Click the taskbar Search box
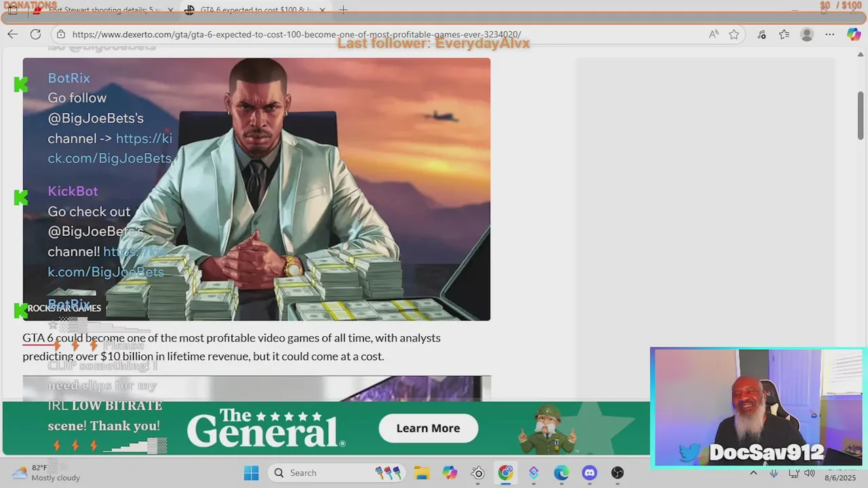The image size is (868, 488). (336, 473)
